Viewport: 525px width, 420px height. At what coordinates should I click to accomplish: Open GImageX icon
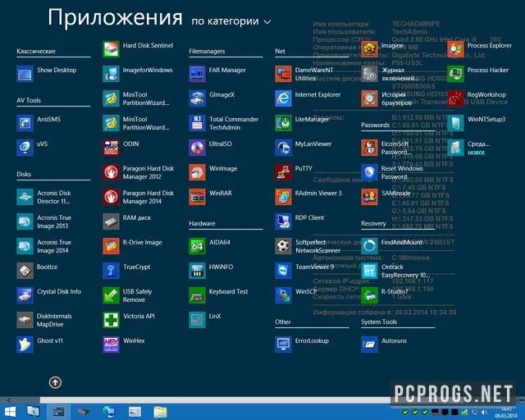tap(197, 98)
